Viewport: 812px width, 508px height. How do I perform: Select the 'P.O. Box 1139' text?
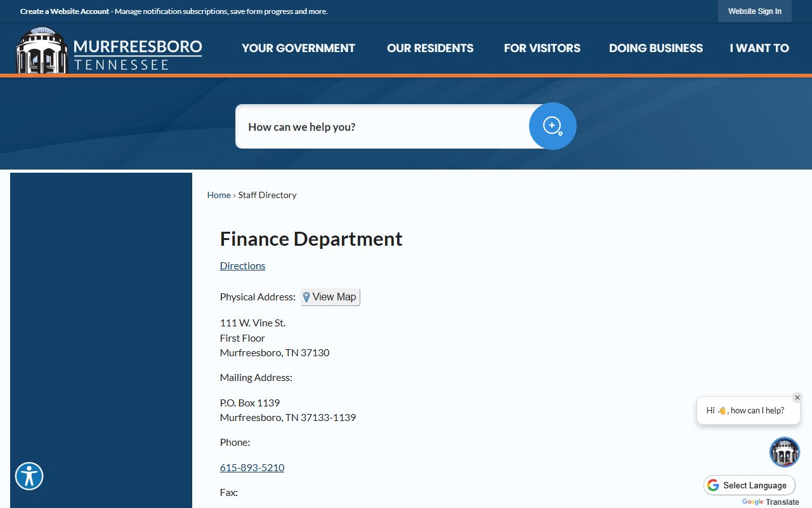tap(250, 403)
